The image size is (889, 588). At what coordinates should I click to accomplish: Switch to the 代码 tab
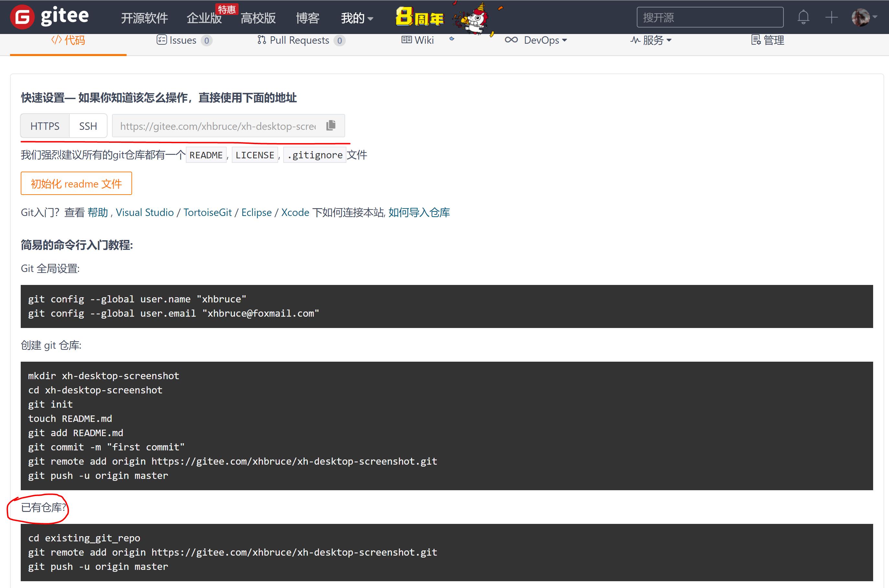coord(68,40)
